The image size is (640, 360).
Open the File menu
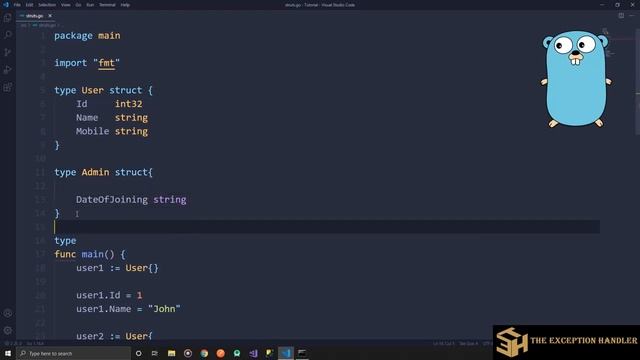[x=17, y=5]
